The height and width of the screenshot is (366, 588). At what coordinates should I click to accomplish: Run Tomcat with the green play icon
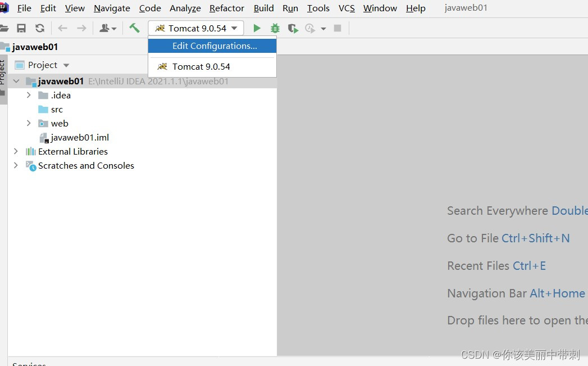(x=257, y=28)
